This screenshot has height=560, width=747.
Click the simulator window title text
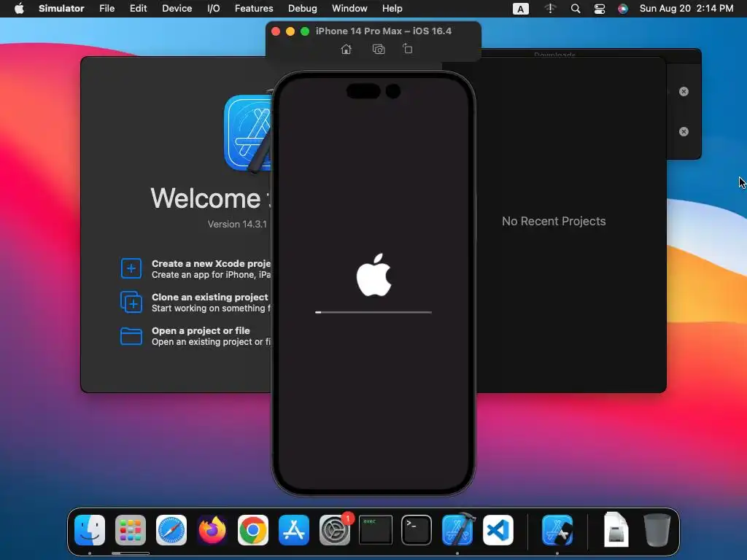[384, 31]
